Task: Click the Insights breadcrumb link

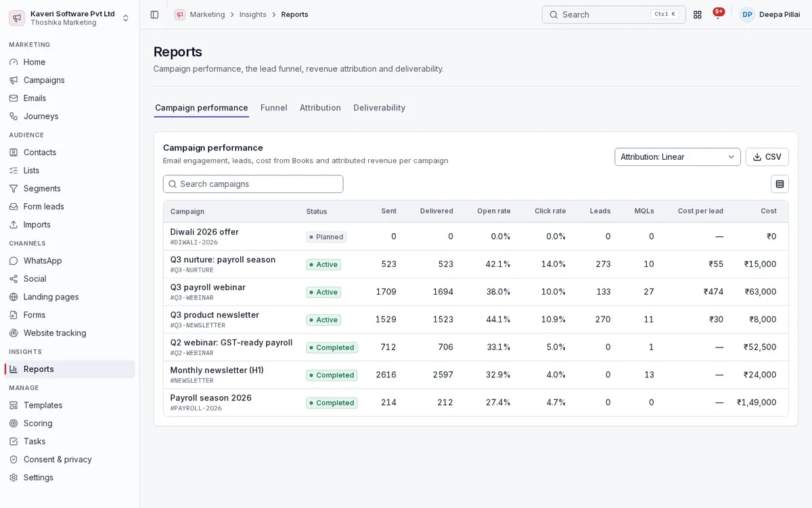Action: [253, 14]
